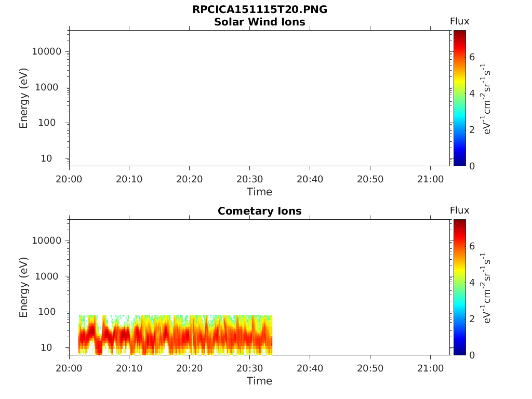Viewport: 532px width, 399px height.
Task: Click the 20:40 tick on Solar Wind time axis
Action: [x=310, y=179]
